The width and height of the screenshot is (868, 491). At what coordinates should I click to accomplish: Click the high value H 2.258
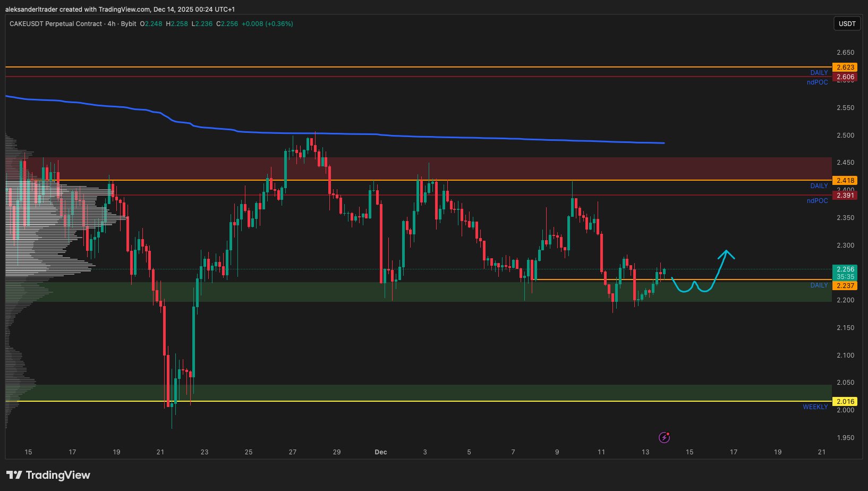(177, 24)
